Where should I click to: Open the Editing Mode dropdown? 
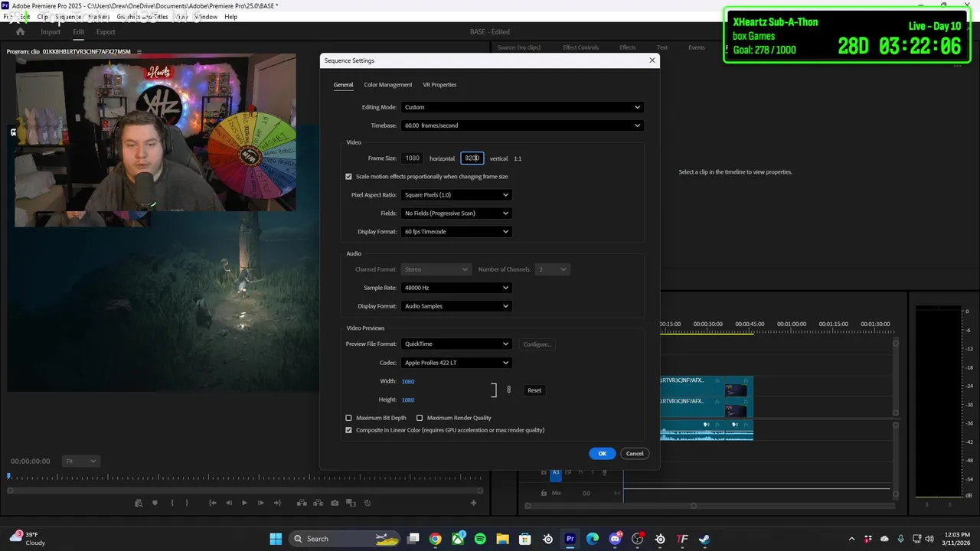coord(522,107)
